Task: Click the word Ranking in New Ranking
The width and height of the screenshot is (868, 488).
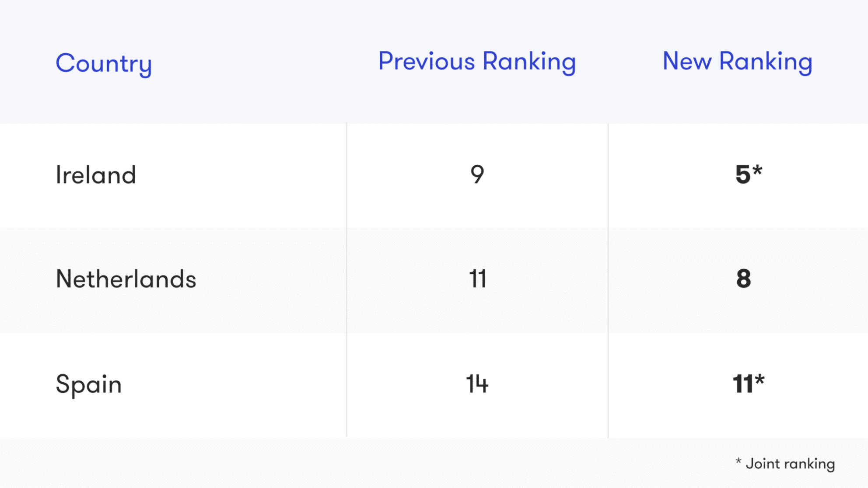Action: click(766, 62)
